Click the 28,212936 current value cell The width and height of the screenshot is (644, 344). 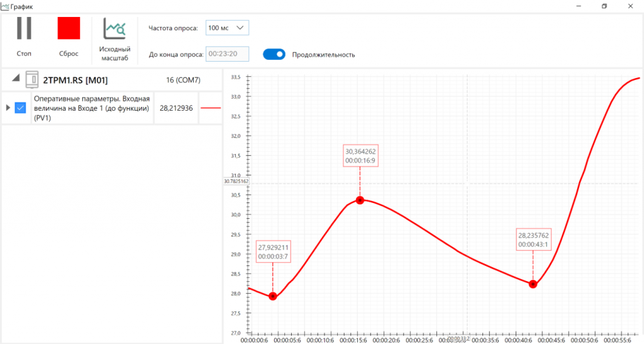[x=176, y=108]
